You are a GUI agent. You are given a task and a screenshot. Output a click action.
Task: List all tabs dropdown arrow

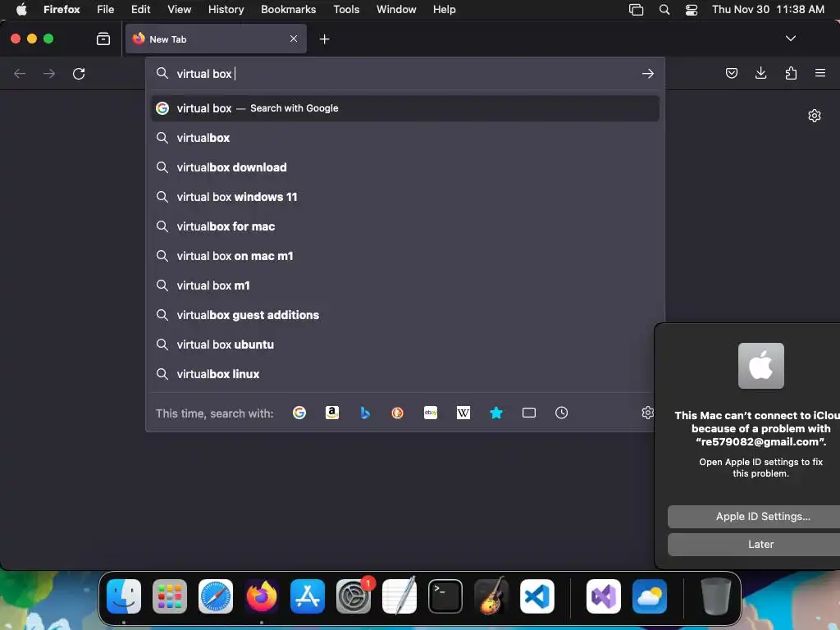(791, 39)
